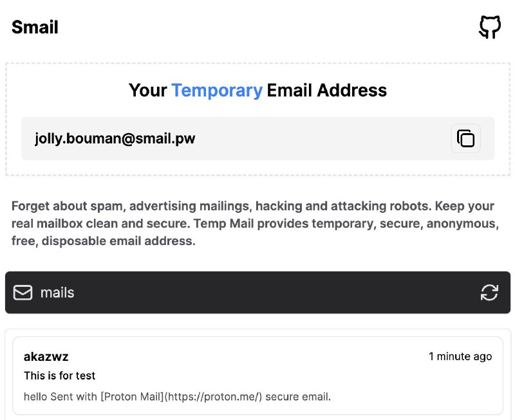
Task: Open the email from akazwz
Action: coord(257,376)
